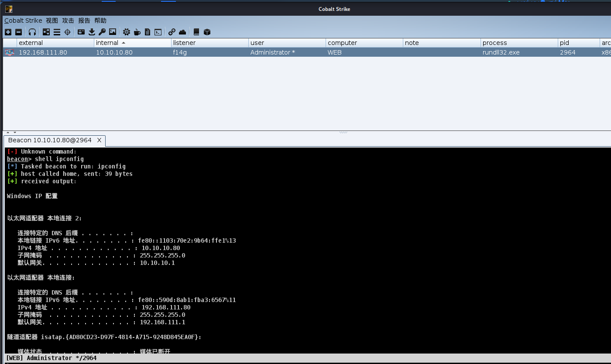Open screenshots picture icon
This screenshot has height=364, width=611.
113,32
